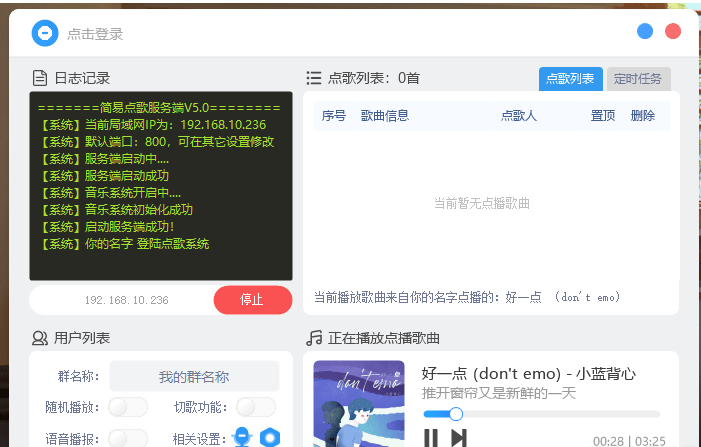Viewport: 701px width, 447px height.
Task: Click the login avatar icon
Action: 45,33
